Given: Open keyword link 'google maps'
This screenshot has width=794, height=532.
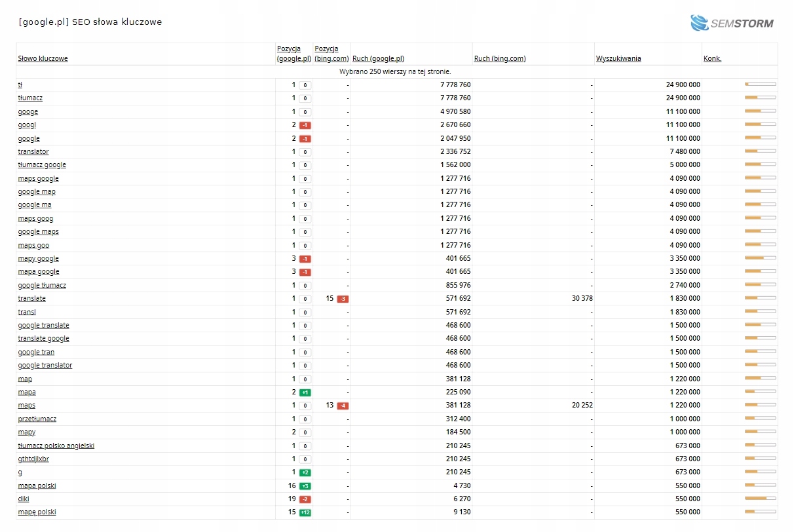Looking at the screenshot, I should pyautogui.click(x=38, y=232).
